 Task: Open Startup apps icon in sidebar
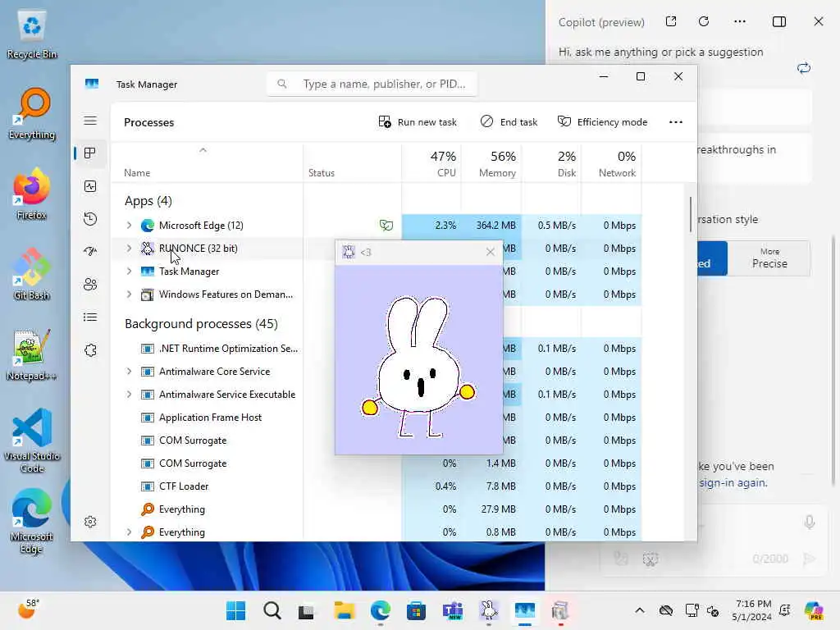[90, 251]
